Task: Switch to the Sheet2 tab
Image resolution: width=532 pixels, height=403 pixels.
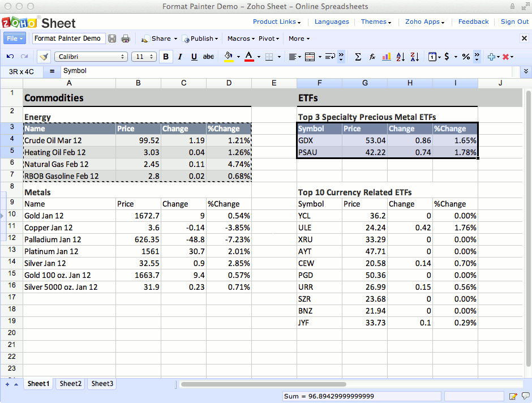Action: [x=71, y=384]
